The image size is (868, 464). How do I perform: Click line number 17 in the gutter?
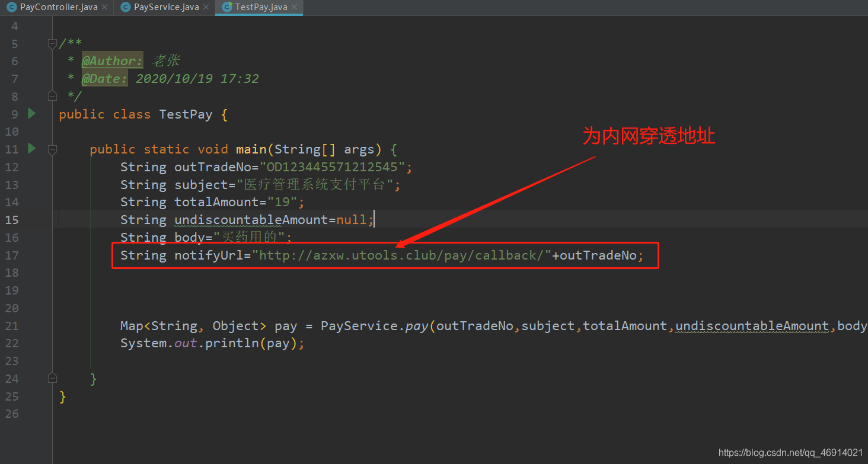pyautogui.click(x=12, y=255)
